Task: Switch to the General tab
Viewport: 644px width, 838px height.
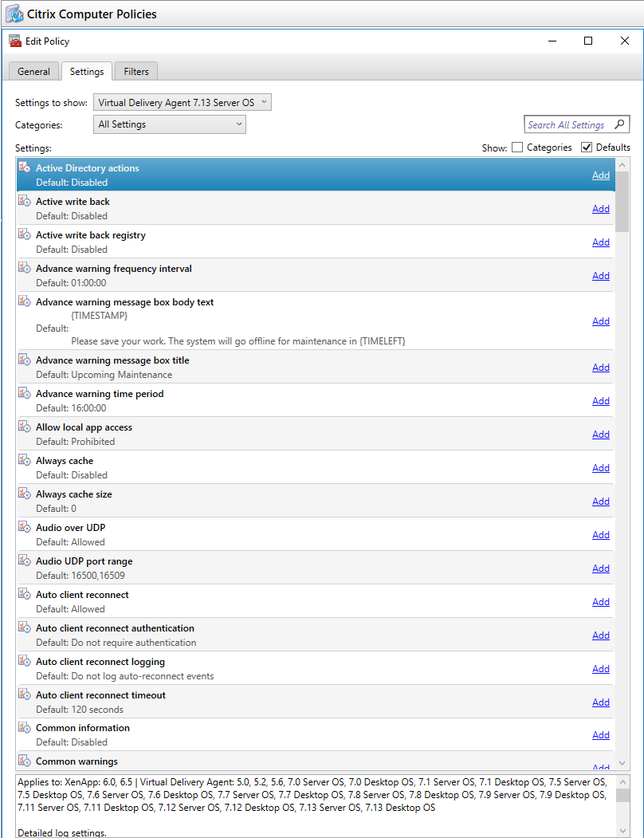Action: [33, 72]
